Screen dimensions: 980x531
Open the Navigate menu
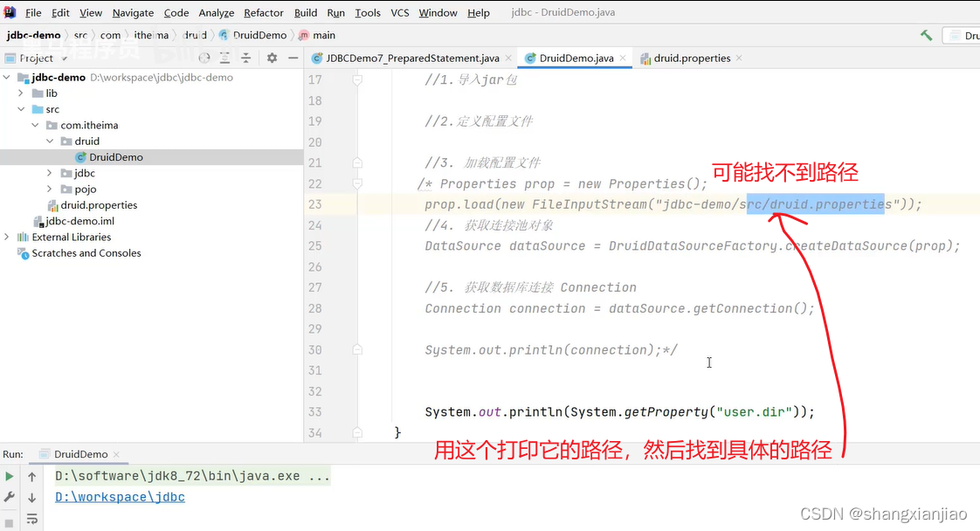pyautogui.click(x=133, y=12)
